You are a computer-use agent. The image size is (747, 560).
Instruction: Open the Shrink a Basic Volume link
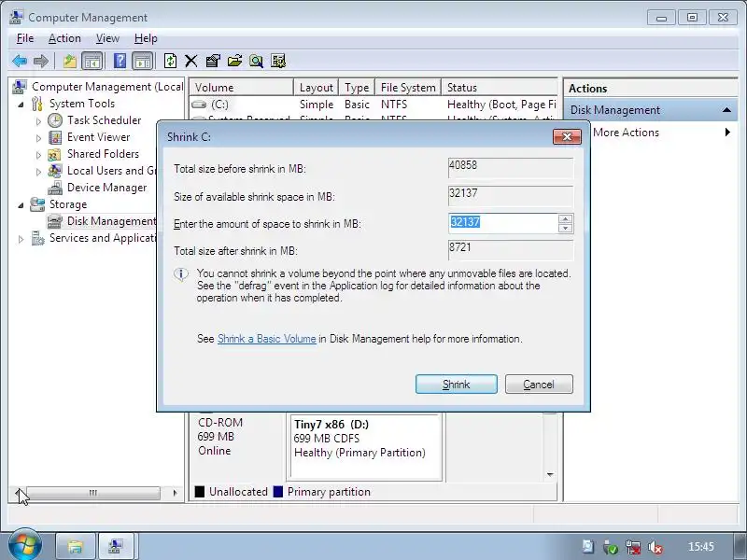(266, 339)
